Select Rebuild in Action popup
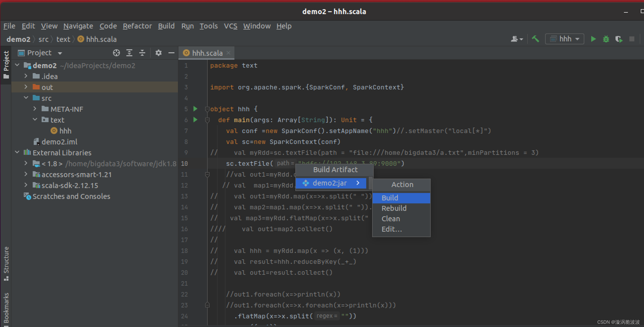Viewport: 644px width, 327px height. 394,208
